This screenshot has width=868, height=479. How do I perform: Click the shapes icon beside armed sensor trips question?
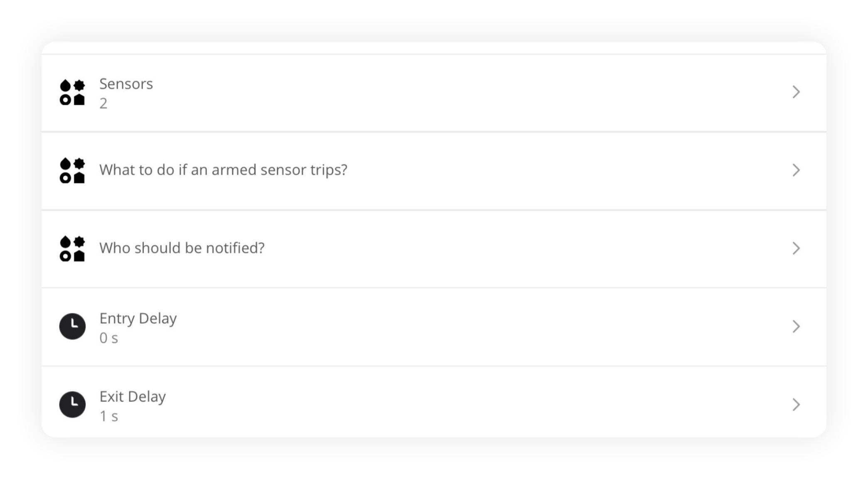[x=72, y=170]
